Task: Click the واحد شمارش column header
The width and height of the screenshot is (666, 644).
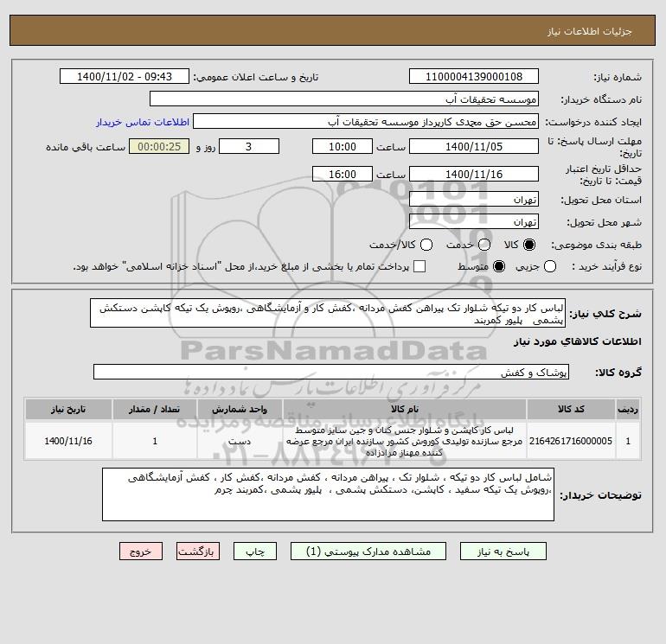Action: click(x=240, y=409)
